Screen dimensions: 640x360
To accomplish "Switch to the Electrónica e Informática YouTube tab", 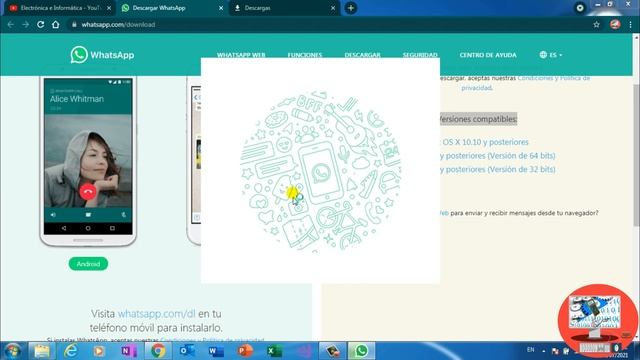I will pyautogui.click(x=60, y=8).
